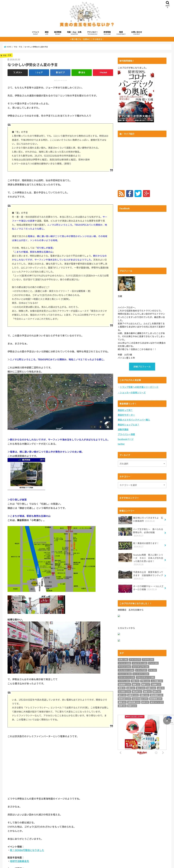Click chevron beside 祝!黄金村の苗売ります entry
The height and width of the screenshot is (868, 174).
pos(165,545)
